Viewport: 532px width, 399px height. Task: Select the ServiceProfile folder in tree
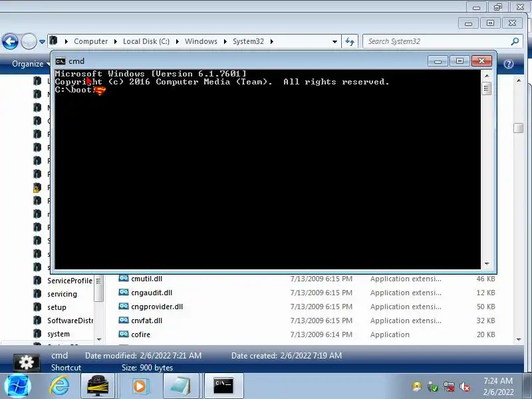70,281
